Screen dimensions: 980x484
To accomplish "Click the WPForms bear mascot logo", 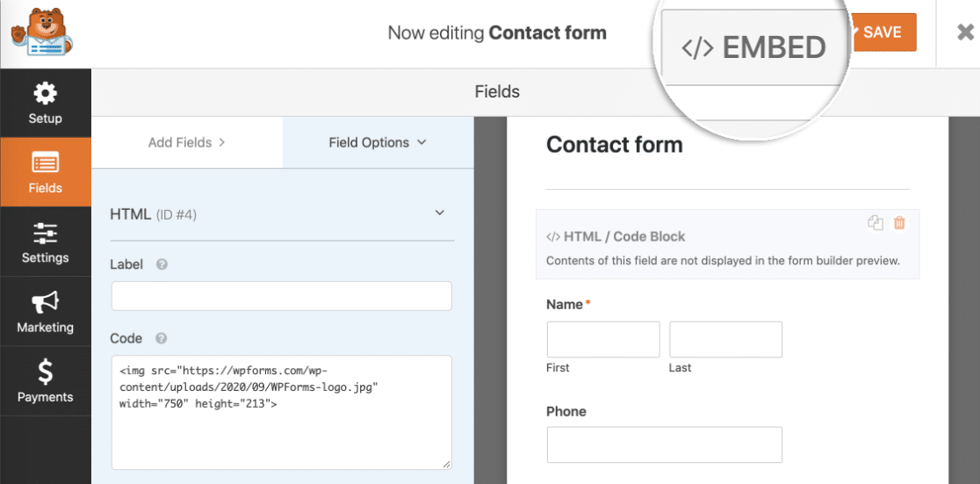I will click(x=41, y=33).
